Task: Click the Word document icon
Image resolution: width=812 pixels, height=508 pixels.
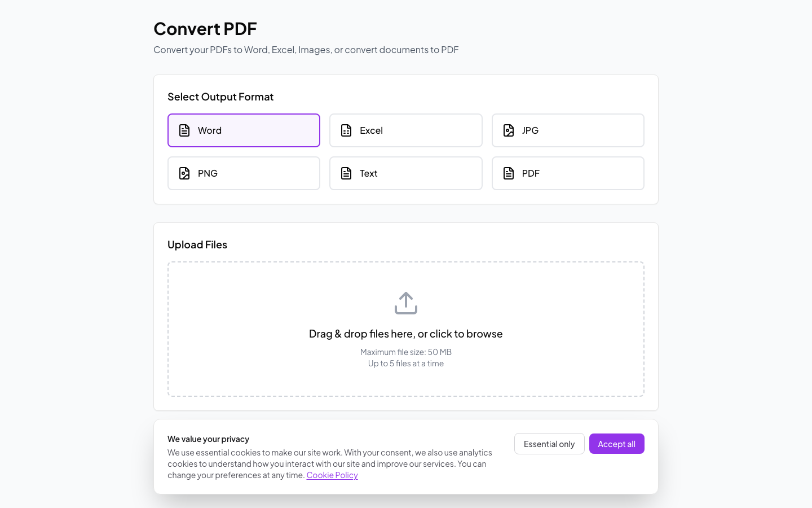Action: (184, 130)
